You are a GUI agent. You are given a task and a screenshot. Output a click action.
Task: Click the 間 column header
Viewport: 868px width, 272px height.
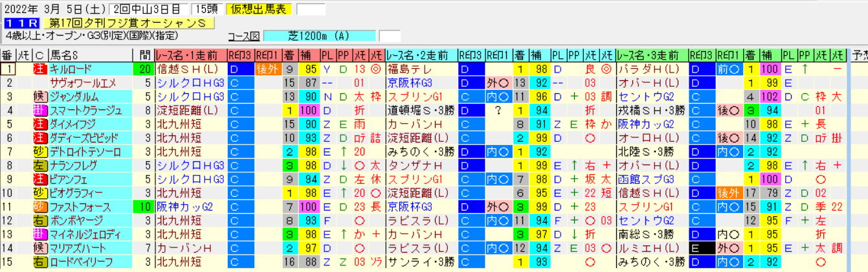point(144,55)
